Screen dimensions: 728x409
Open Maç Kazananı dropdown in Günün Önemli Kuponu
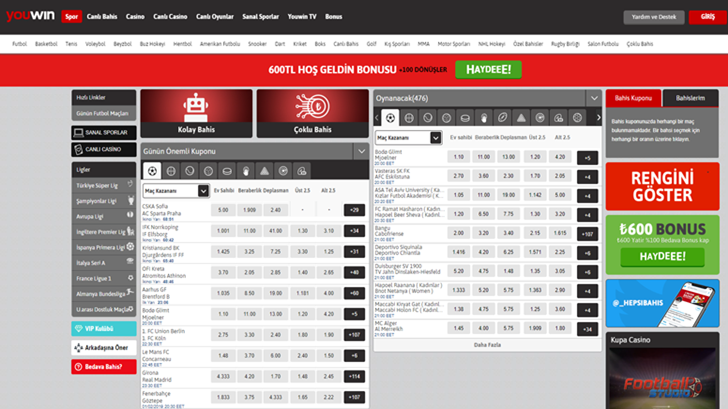[176, 191]
